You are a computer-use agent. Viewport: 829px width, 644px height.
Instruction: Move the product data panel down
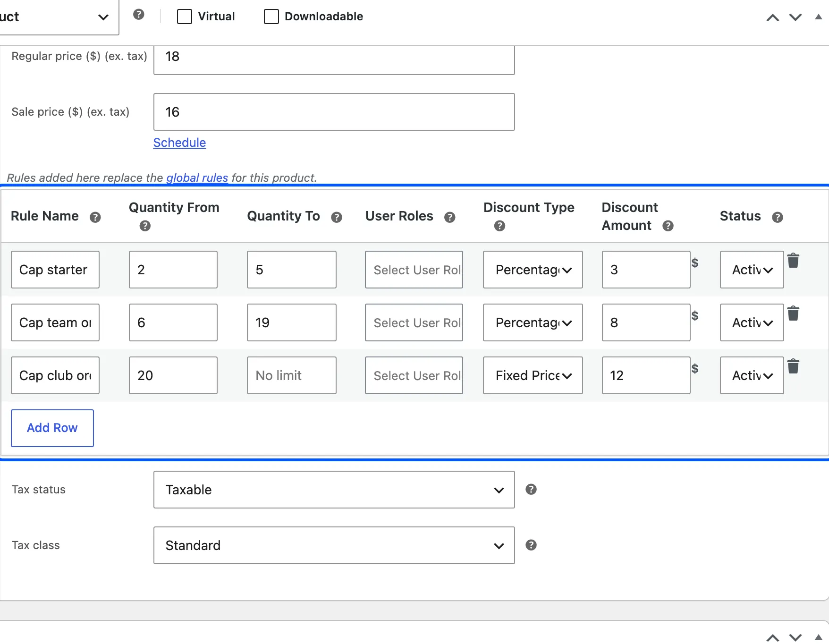(x=795, y=17)
